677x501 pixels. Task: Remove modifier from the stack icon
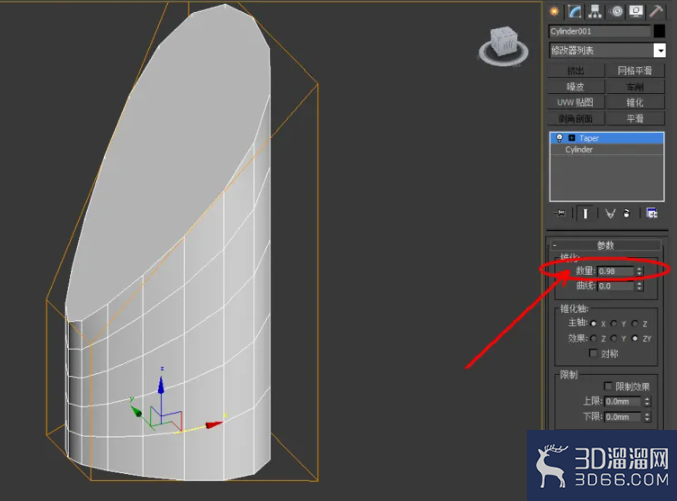coord(627,213)
